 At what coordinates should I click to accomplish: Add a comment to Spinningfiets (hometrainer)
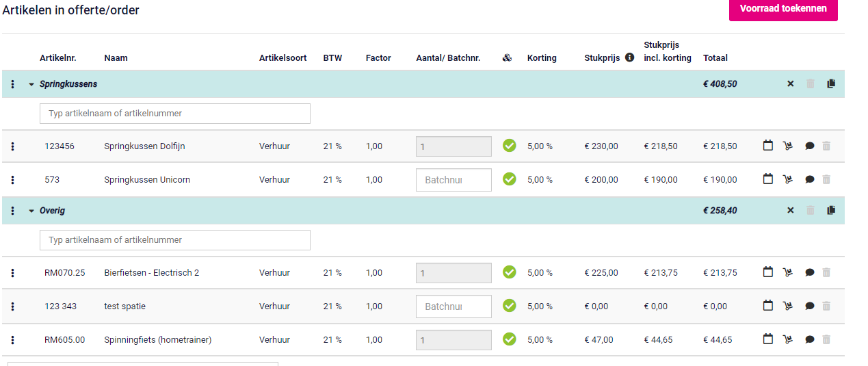(x=809, y=340)
